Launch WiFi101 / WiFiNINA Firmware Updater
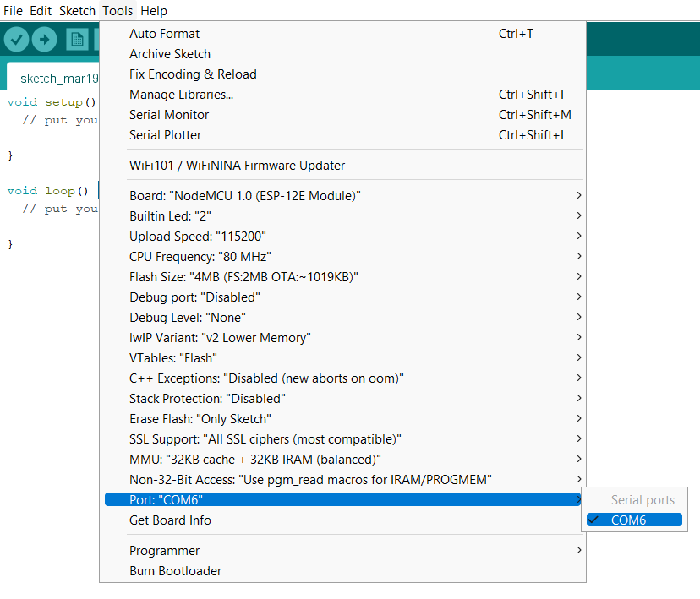 (237, 166)
